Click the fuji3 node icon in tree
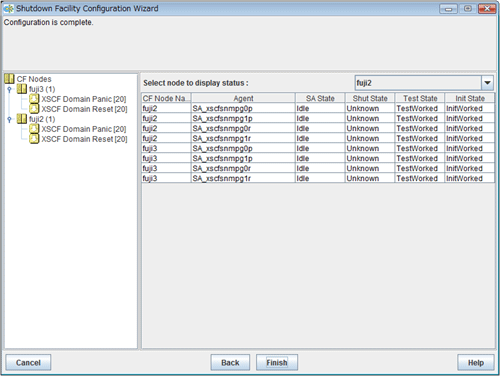The width and height of the screenshot is (500, 376). click(22, 89)
